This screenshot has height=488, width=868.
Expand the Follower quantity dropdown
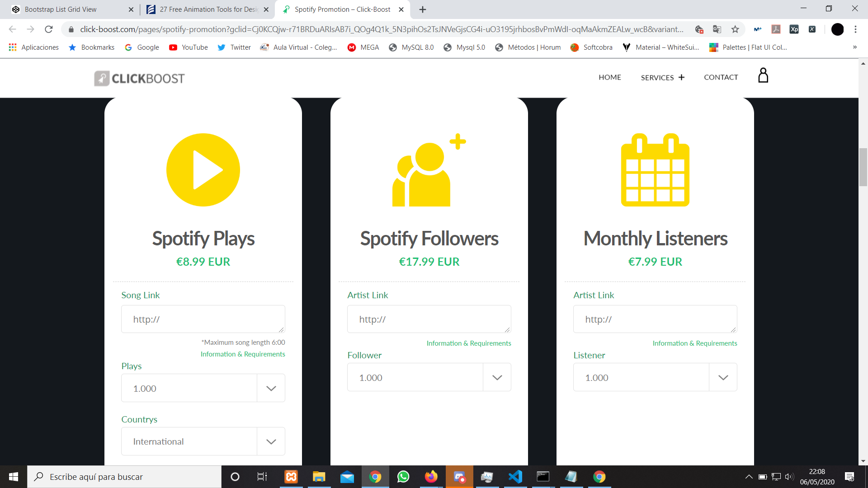(497, 377)
